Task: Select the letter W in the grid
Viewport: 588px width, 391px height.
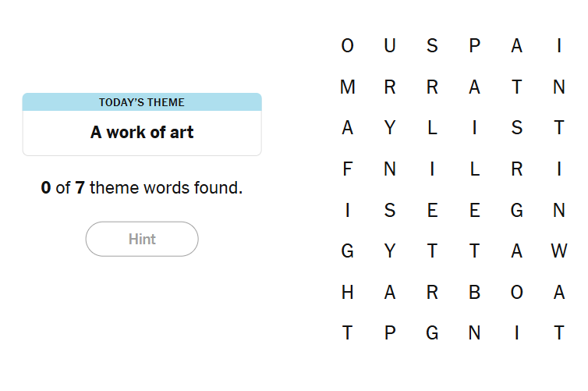Action: [558, 251]
